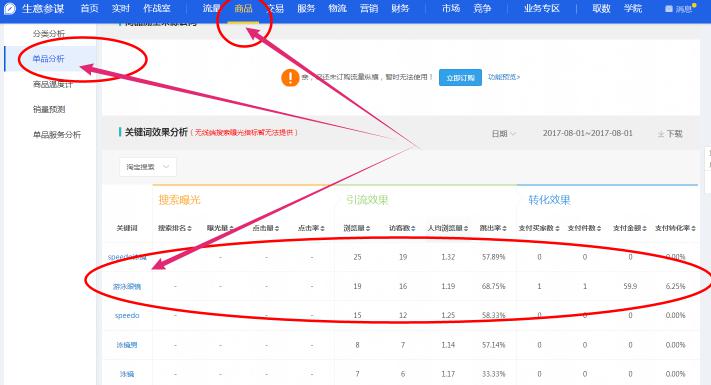Click sort arrows beside 曝光量 header

(x=231, y=228)
